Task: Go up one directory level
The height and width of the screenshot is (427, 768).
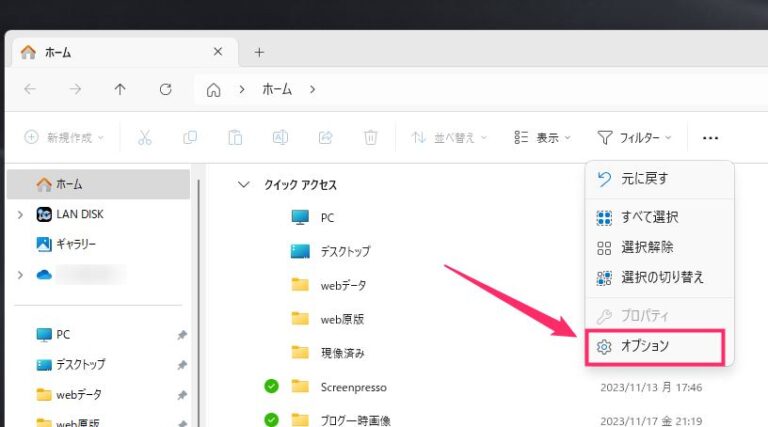Action: (120, 89)
